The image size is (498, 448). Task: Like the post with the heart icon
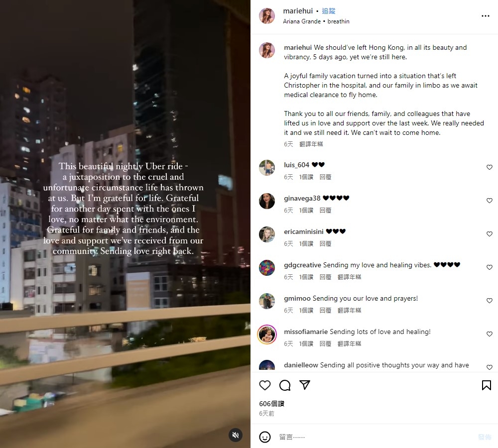click(265, 385)
